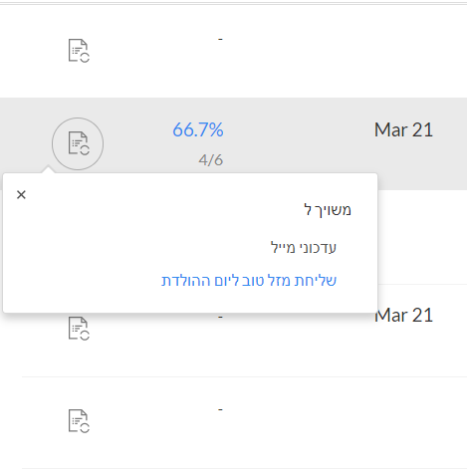This screenshot has height=476, width=467.
Task: Open workflow icon in the lower Mar 21 row
Action: click(79, 328)
